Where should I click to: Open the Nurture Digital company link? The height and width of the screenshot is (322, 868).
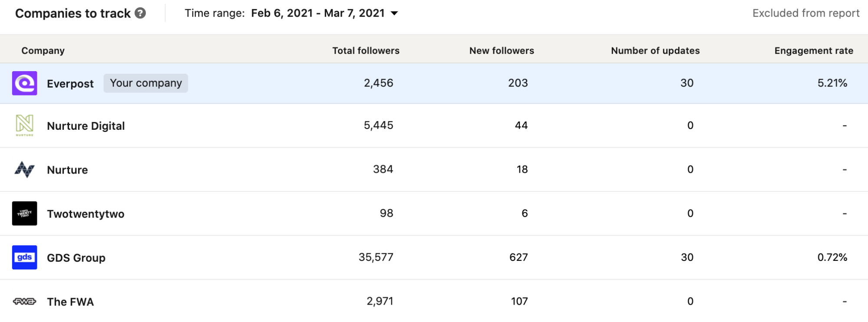click(x=86, y=126)
